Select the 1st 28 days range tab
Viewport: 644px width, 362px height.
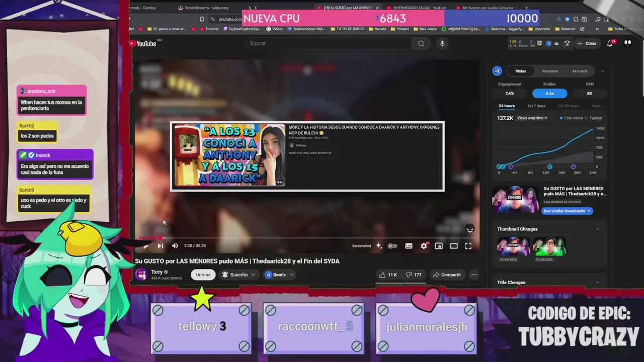pos(568,106)
